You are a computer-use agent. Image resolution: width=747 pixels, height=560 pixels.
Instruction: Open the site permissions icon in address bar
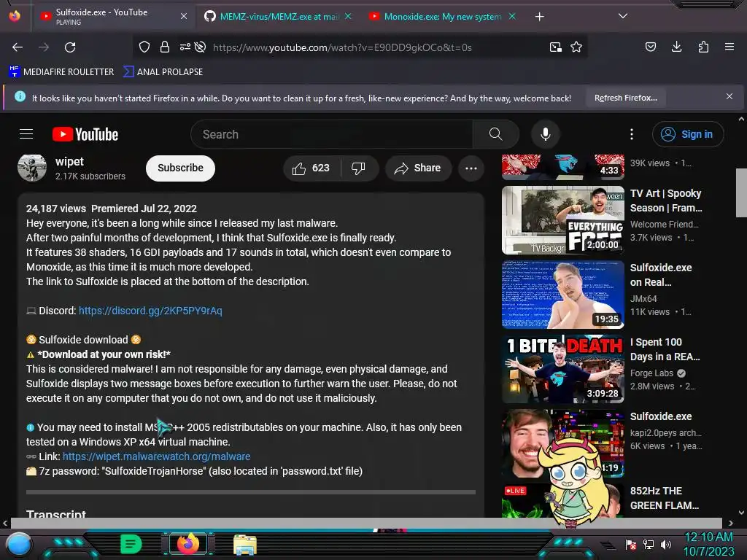click(x=185, y=47)
